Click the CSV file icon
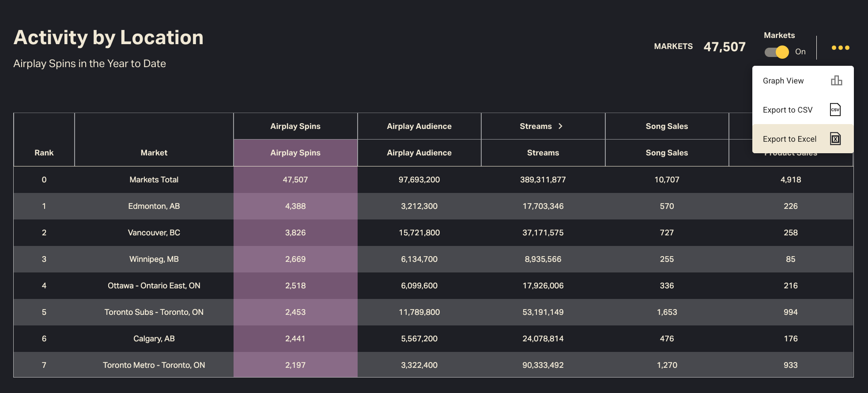This screenshot has height=393, width=868. 835,110
